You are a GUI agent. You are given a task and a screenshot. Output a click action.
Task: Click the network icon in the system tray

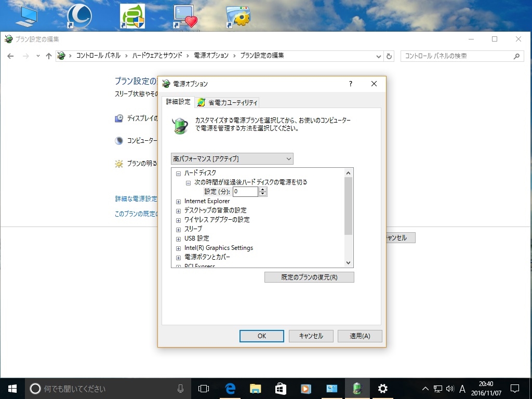[x=438, y=389]
